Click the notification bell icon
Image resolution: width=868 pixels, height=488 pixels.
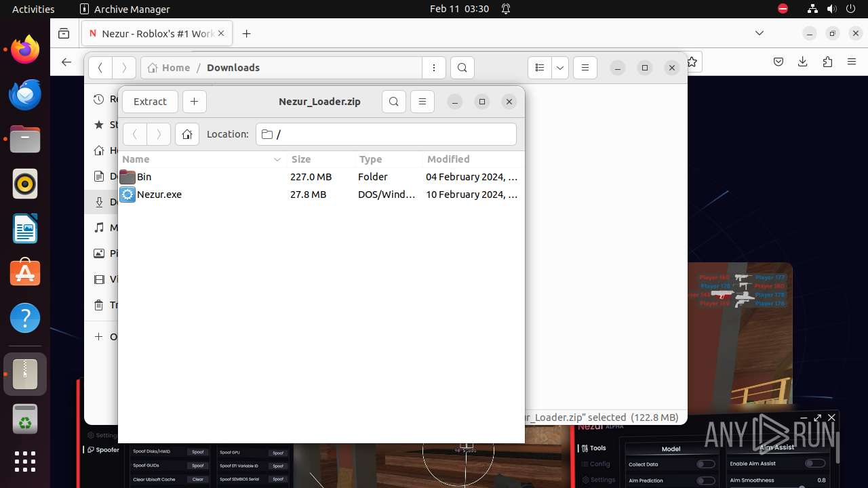click(x=506, y=9)
